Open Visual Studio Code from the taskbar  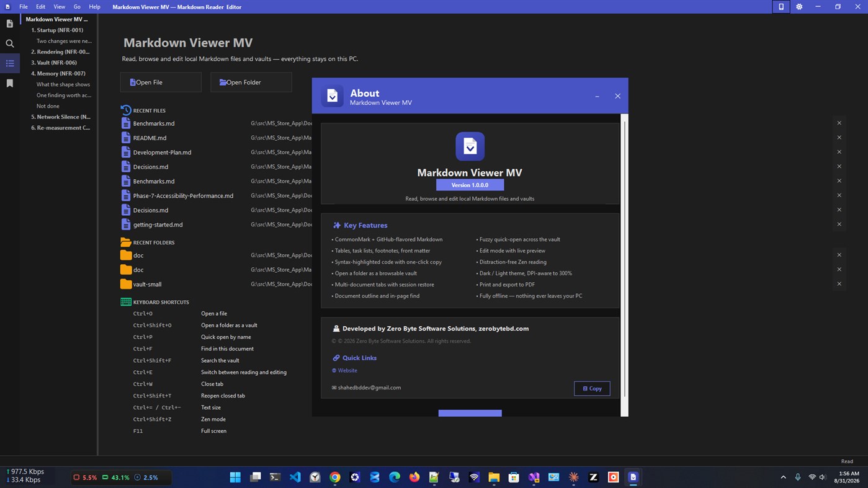pos(295,477)
